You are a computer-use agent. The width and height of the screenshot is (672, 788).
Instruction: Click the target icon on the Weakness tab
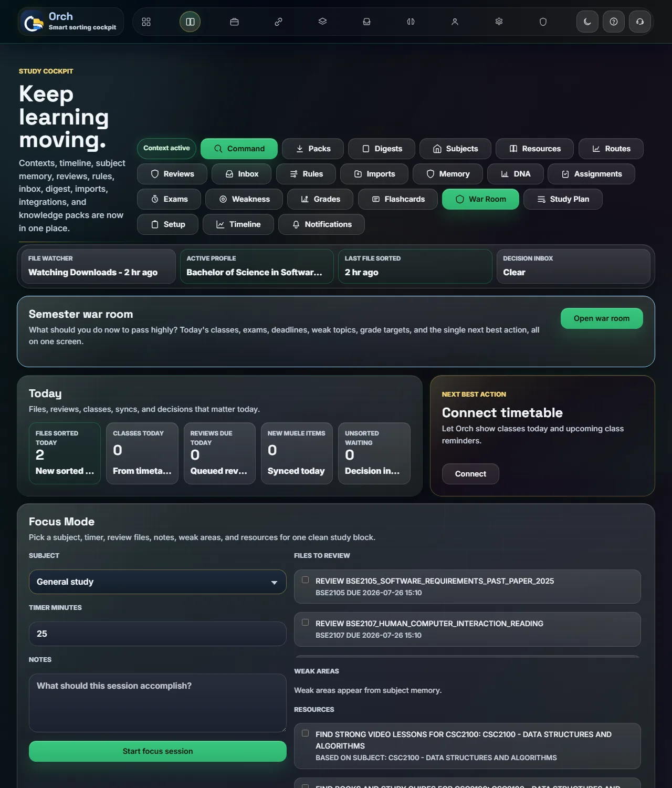click(223, 199)
